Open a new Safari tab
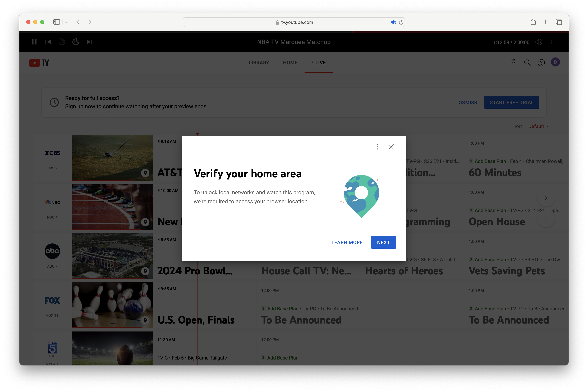Screen dimensions: 588x391 point(546,22)
